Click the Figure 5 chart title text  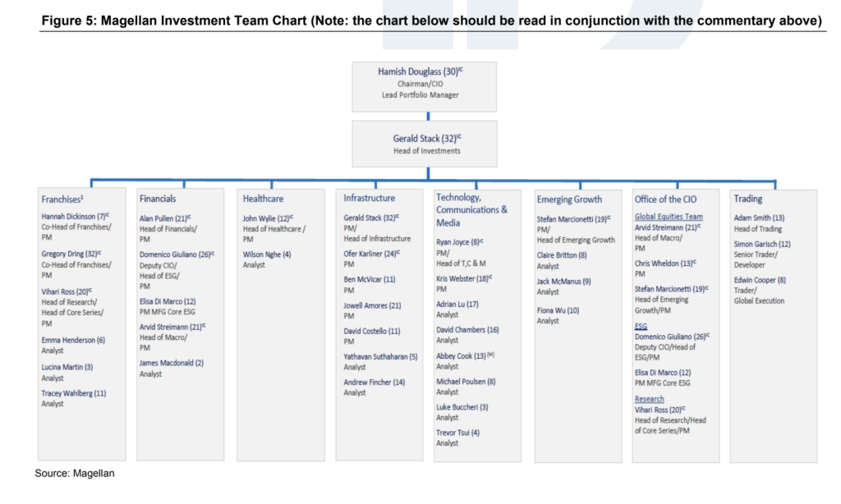coord(433,21)
